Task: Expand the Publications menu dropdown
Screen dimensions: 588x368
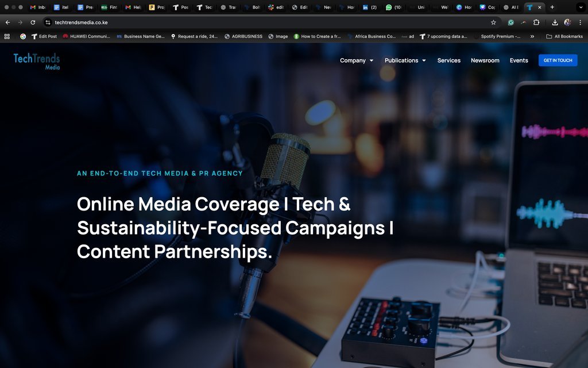Action: click(405, 60)
